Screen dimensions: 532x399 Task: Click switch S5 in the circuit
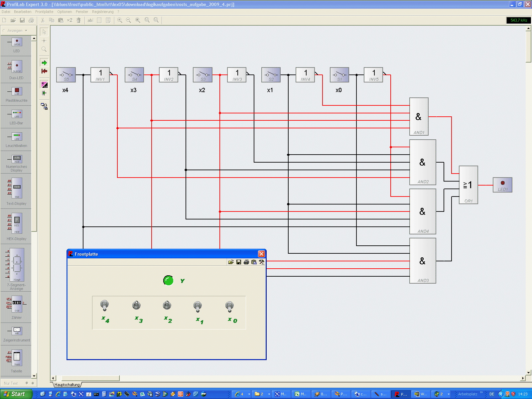point(66,75)
